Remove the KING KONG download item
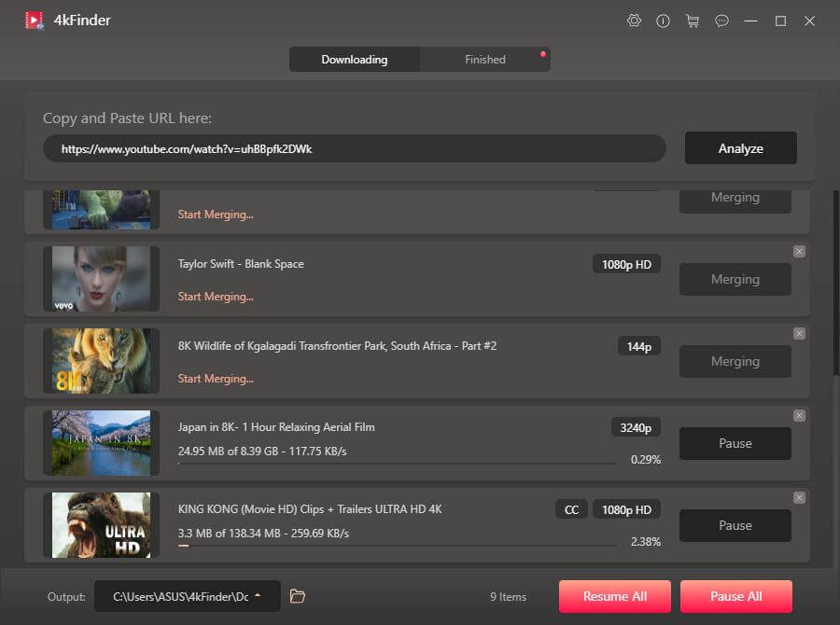 (799, 498)
